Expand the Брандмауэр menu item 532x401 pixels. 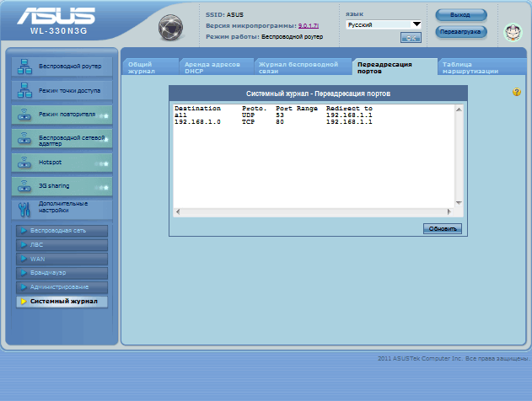click(62, 273)
